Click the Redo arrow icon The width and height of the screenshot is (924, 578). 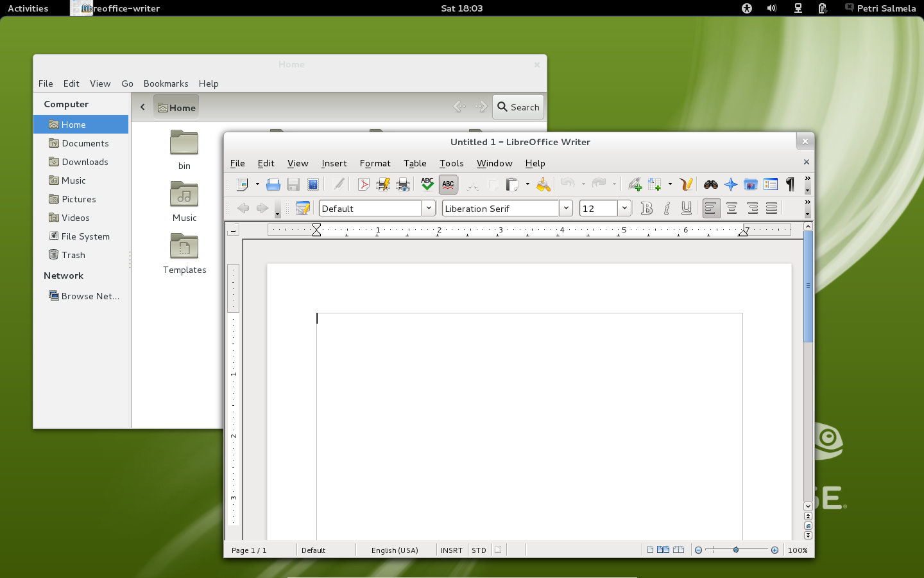click(598, 184)
